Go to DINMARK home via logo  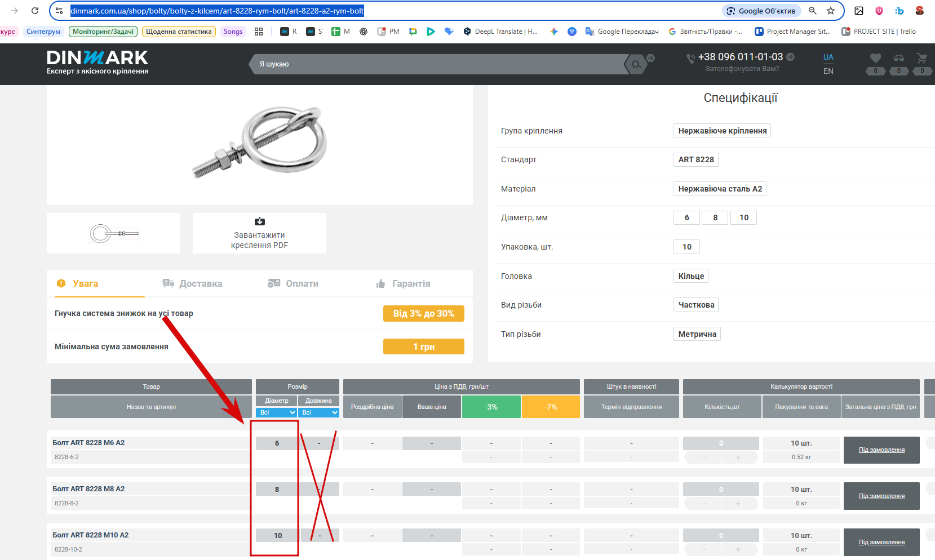tap(98, 63)
